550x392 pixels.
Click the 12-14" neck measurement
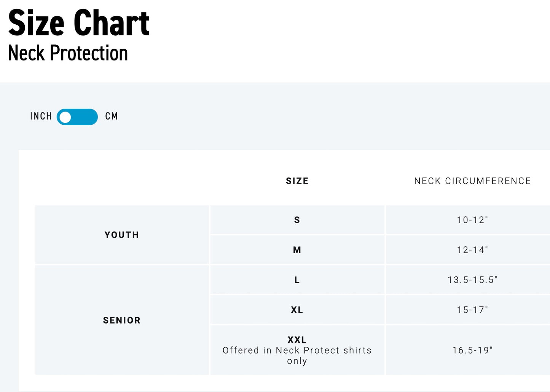472,250
